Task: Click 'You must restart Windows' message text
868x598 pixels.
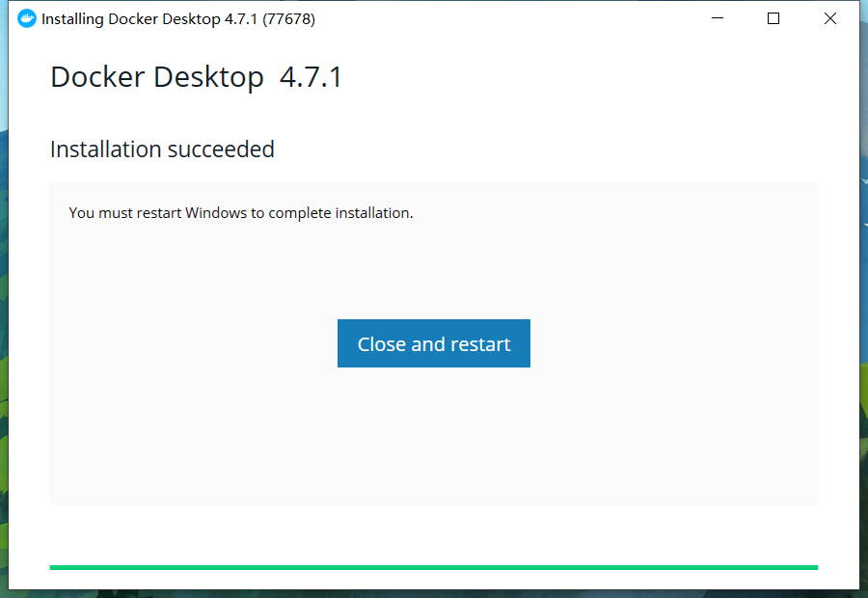Action: tap(241, 213)
